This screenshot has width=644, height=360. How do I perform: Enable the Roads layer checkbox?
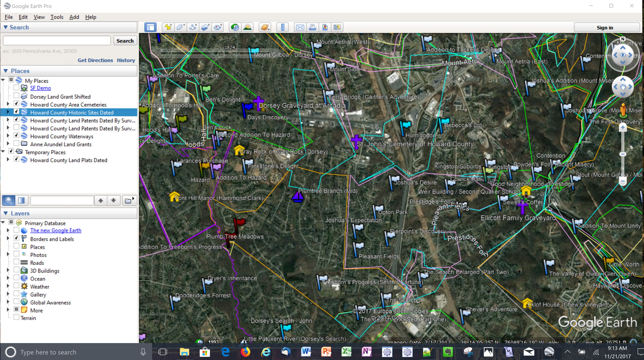coord(16,262)
